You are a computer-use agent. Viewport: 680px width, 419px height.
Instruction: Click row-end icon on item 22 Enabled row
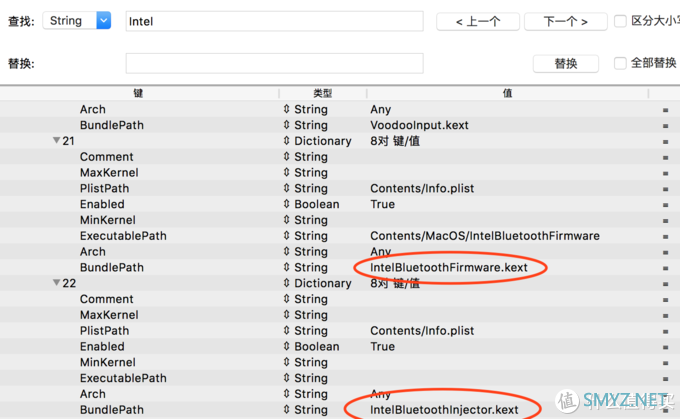pyautogui.click(x=665, y=347)
